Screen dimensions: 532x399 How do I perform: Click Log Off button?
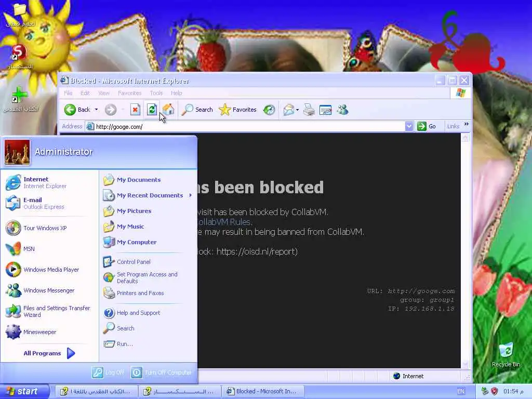(x=108, y=373)
